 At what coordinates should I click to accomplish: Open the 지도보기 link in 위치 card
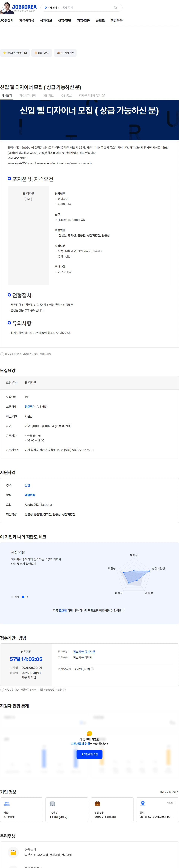[x=171, y=803]
